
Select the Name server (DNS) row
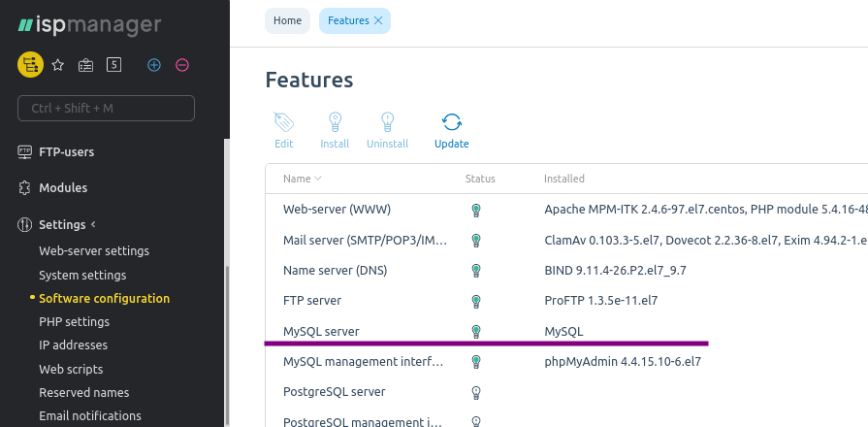tap(566, 271)
